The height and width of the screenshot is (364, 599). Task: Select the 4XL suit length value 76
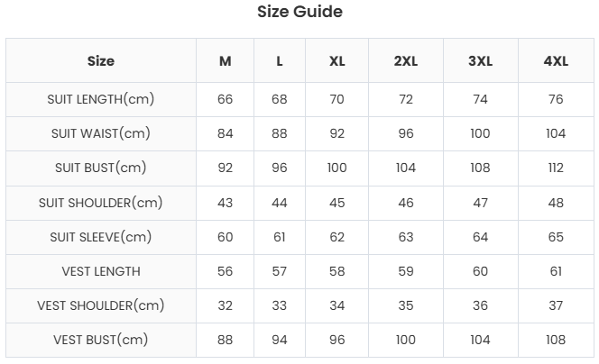tap(556, 99)
